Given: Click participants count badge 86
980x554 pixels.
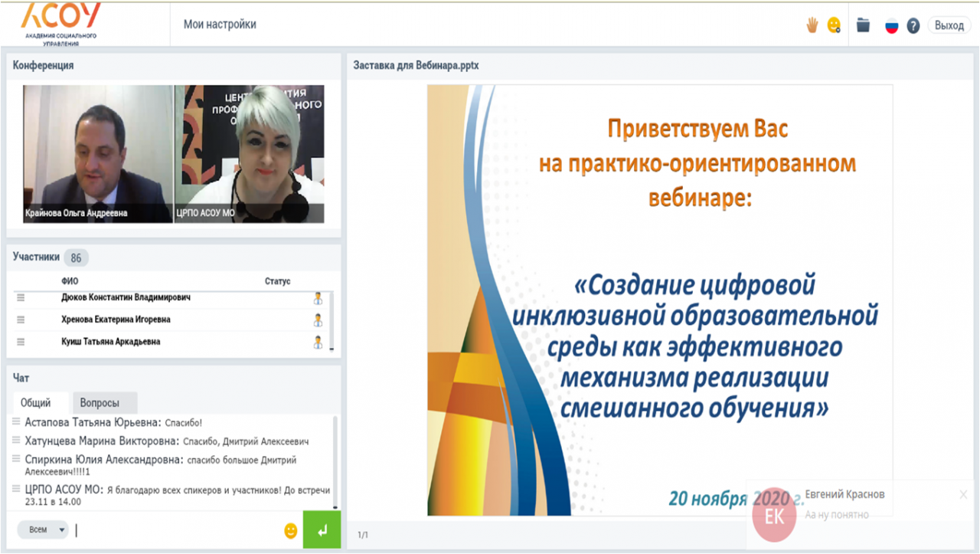Looking at the screenshot, I should tap(76, 258).
